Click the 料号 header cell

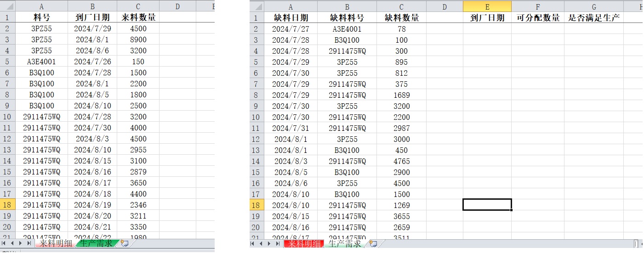point(41,17)
